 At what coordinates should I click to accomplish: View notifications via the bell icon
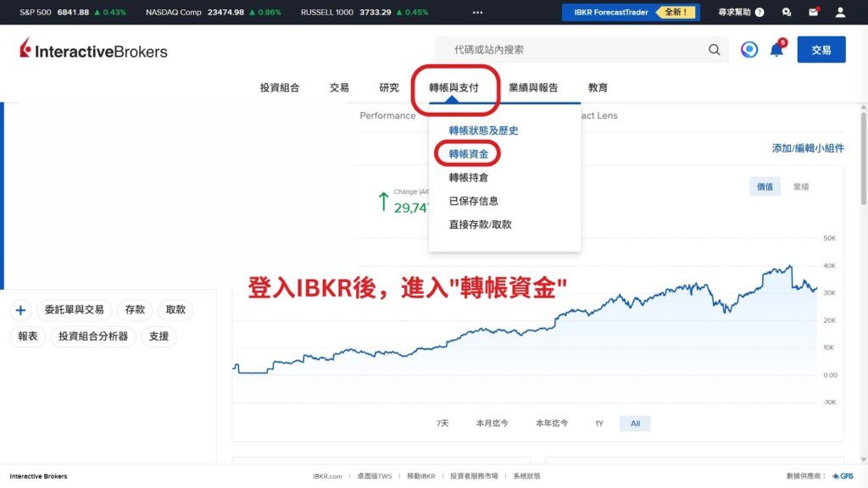pos(775,49)
